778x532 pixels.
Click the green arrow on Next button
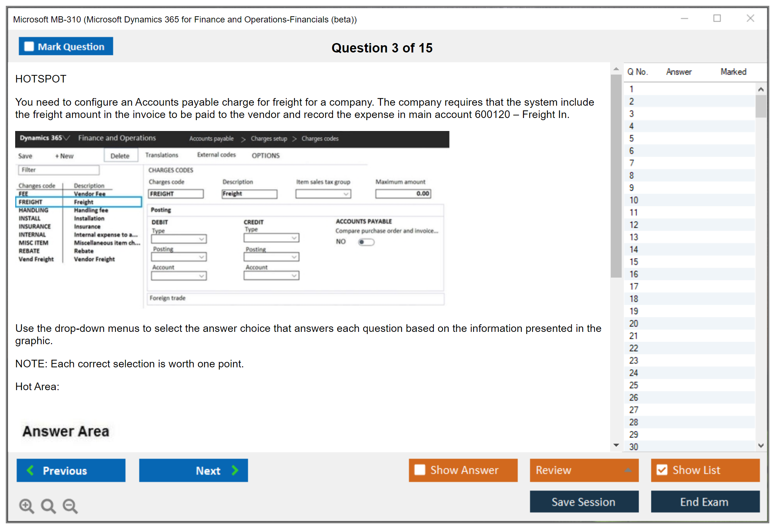point(235,470)
